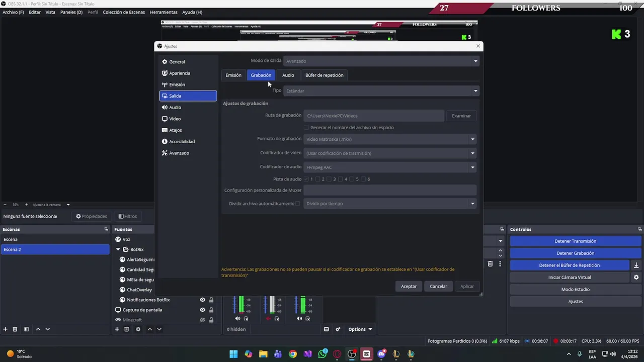Move the source down with the Fuentes down arrow
Viewport: 644px width, 362px height.
tap(159, 329)
